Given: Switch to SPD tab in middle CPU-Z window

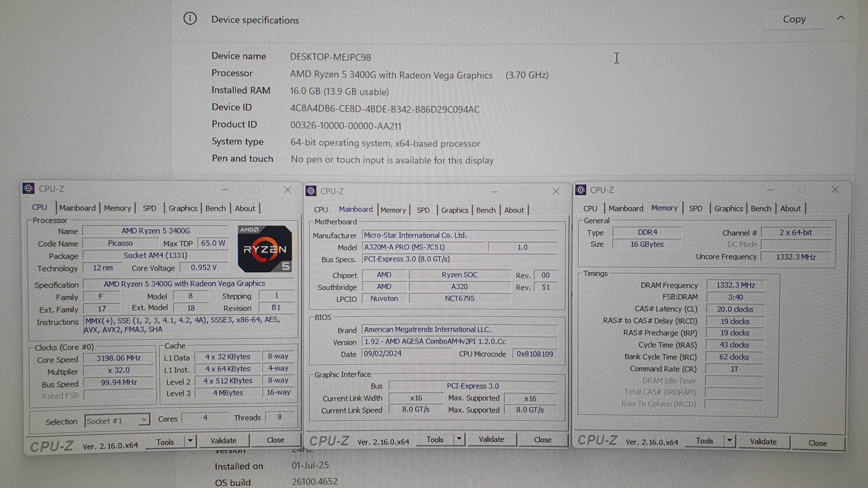Looking at the screenshot, I should [423, 210].
